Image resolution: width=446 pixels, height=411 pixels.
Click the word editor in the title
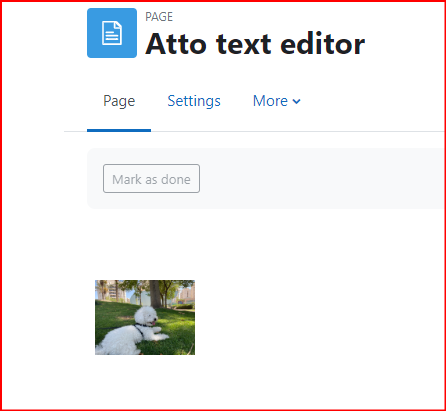[323, 44]
